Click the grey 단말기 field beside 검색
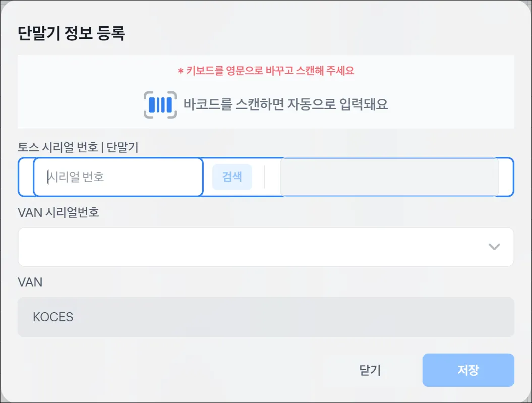The image size is (532, 403). point(389,177)
